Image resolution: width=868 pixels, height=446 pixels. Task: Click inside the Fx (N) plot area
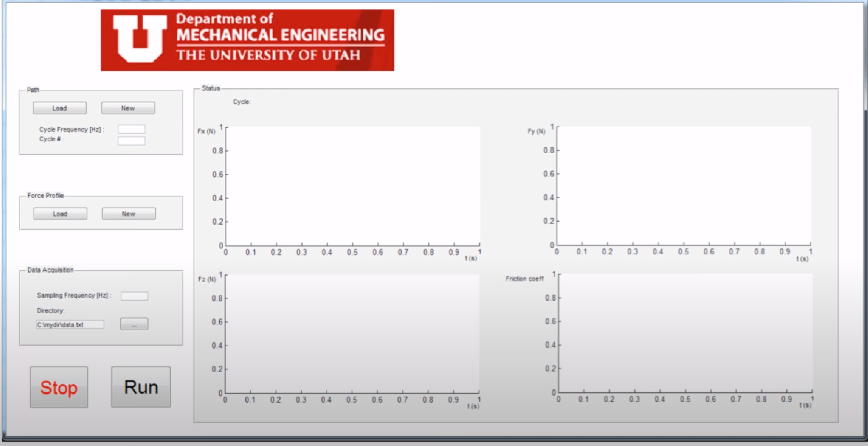point(353,186)
